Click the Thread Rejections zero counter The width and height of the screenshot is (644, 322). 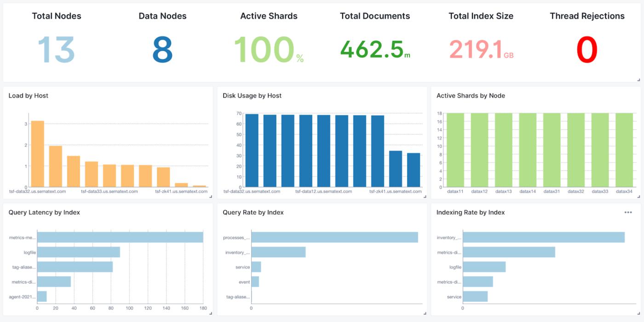click(586, 48)
